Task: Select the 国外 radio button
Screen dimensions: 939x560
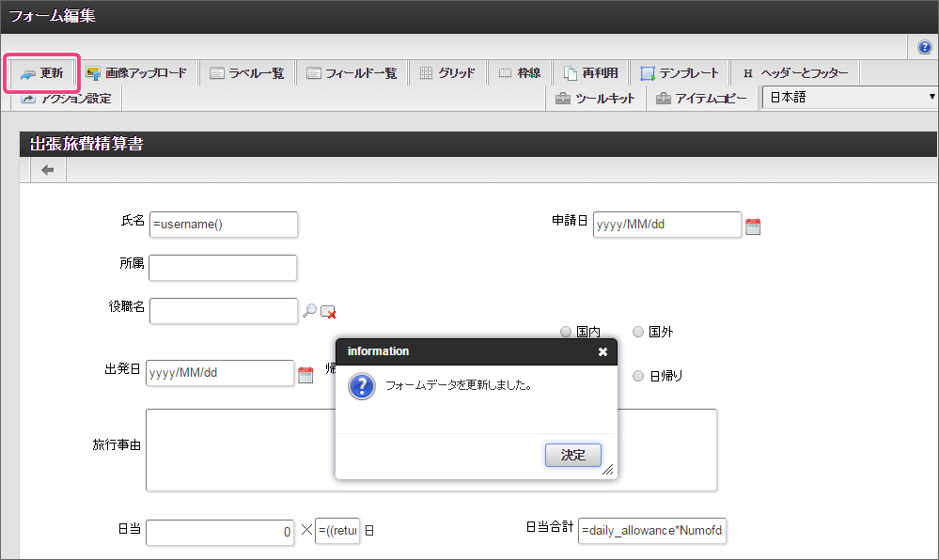Action: tap(638, 332)
